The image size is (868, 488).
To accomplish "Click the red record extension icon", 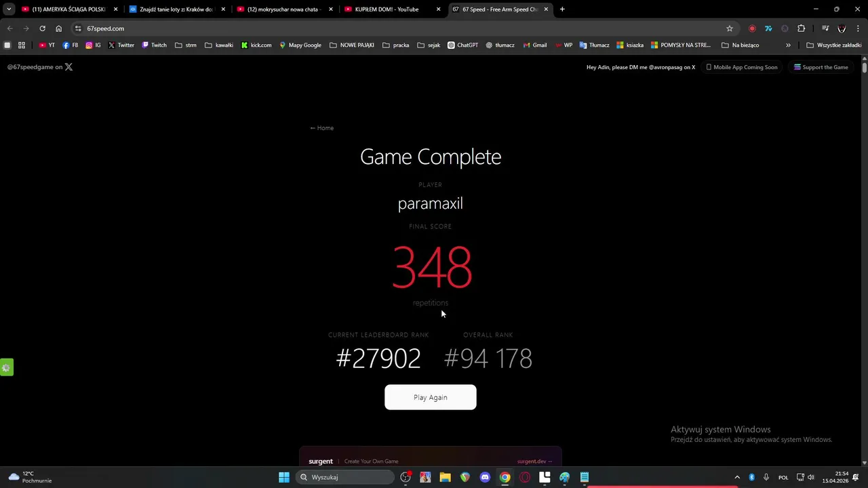I will pos(752,28).
